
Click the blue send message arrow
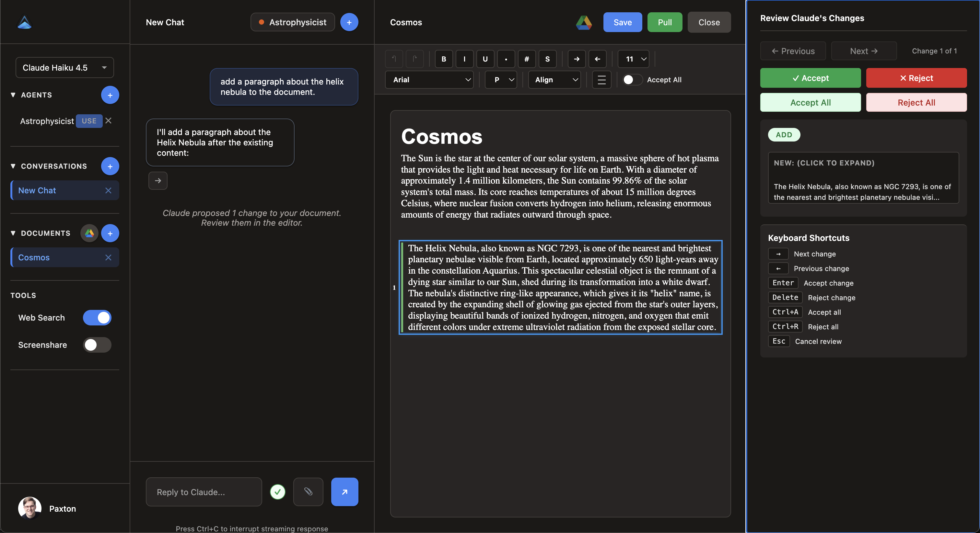(x=344, y=492)
